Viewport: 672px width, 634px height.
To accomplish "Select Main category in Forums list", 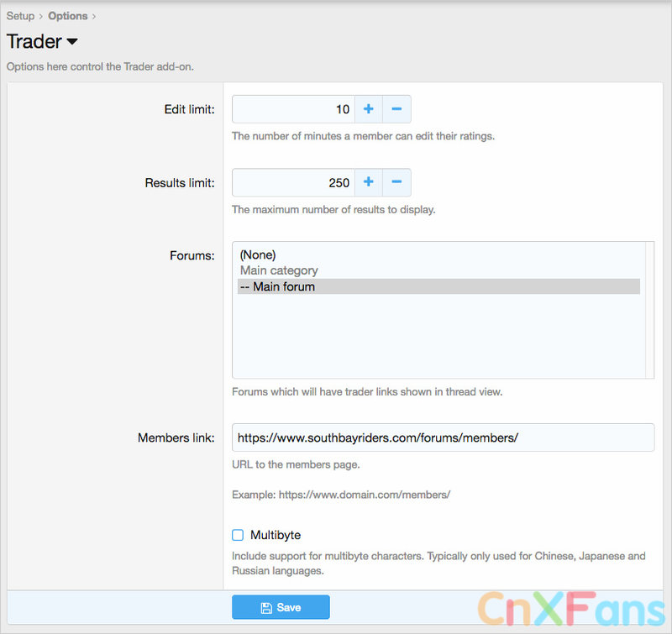I will click(x=279, y=270).
